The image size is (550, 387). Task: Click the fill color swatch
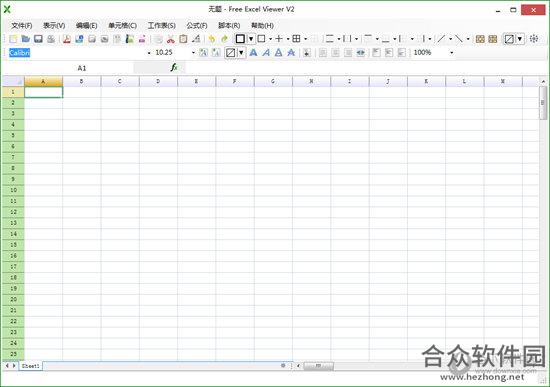pyautogui.click(x=509, y=39)
